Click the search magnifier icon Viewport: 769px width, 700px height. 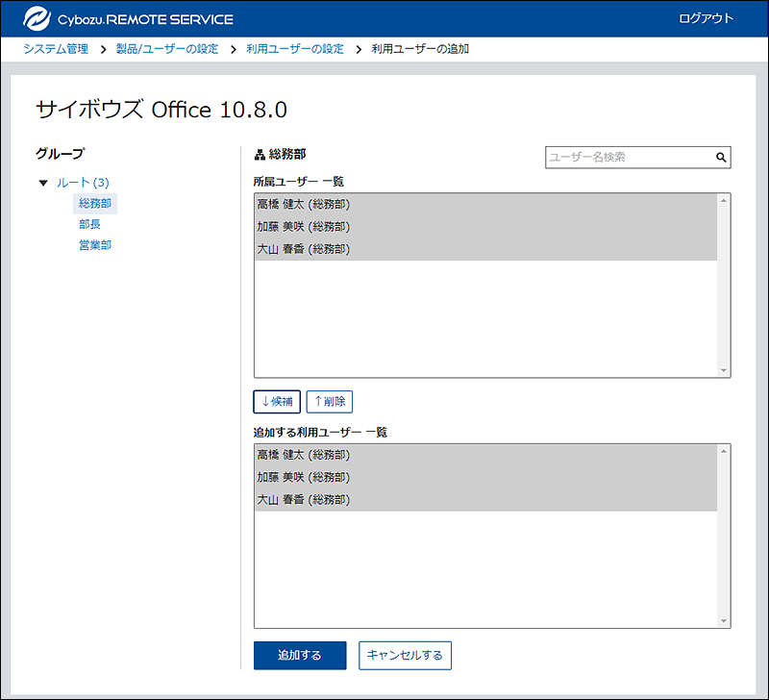720,158
